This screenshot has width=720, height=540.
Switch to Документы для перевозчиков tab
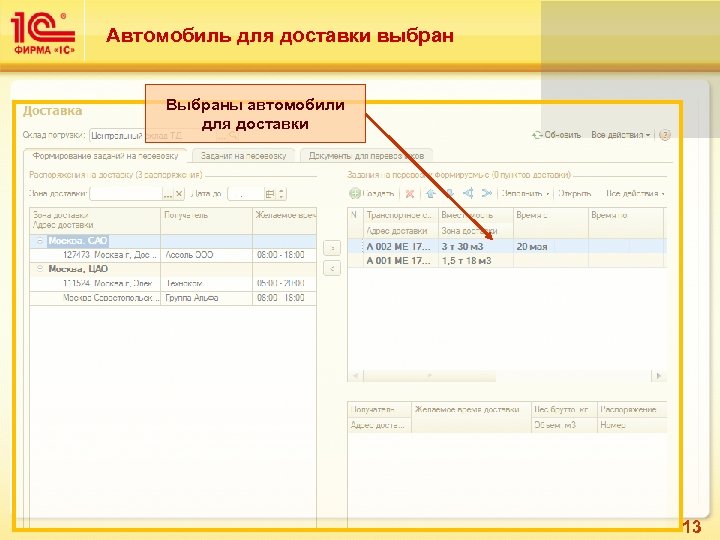click(366, 156)
